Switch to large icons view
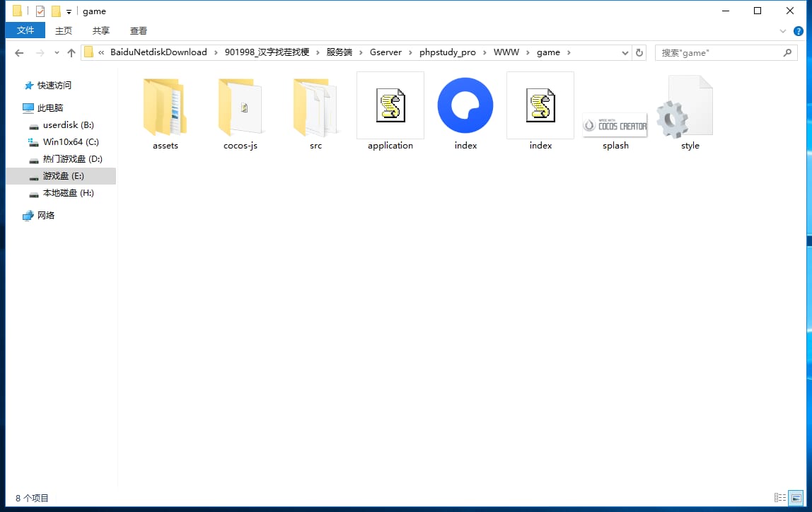 click(796, 498)
